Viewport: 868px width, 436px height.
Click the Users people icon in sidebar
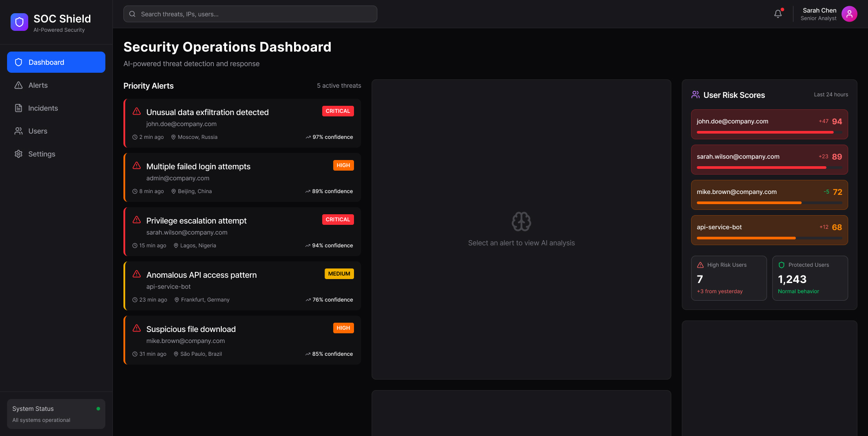(x=19, y=131)
